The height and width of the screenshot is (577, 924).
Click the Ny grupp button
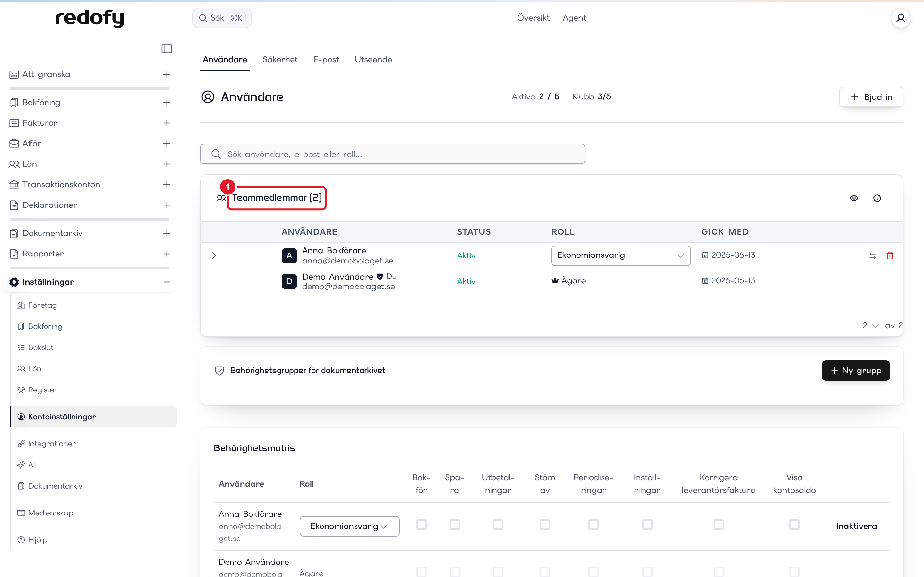coord(856,370)
